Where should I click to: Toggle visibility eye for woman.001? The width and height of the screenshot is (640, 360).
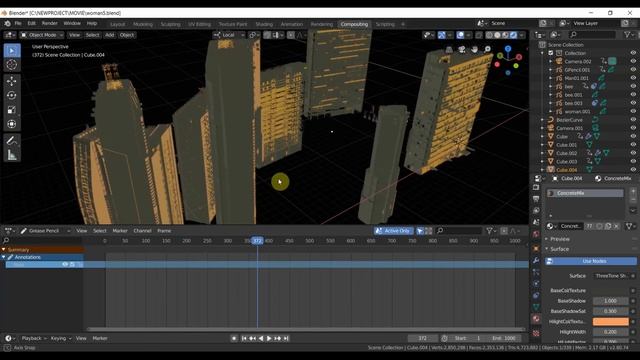point(633,111)
